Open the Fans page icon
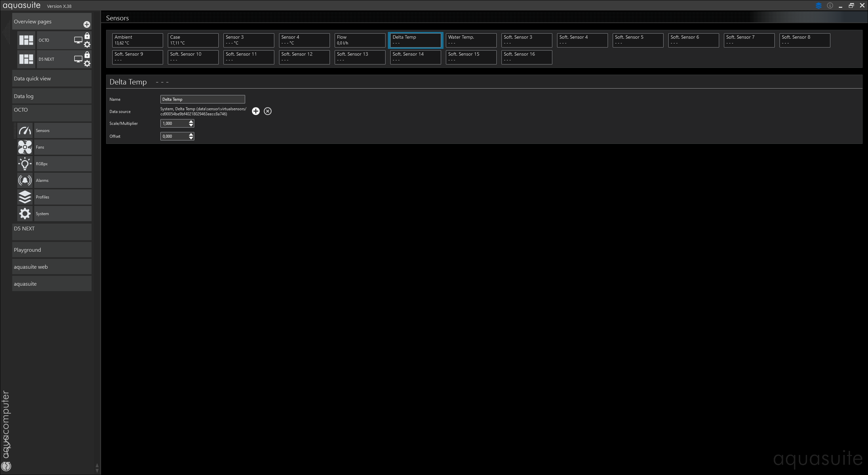868x475 pixels. (x=25, y=147)
